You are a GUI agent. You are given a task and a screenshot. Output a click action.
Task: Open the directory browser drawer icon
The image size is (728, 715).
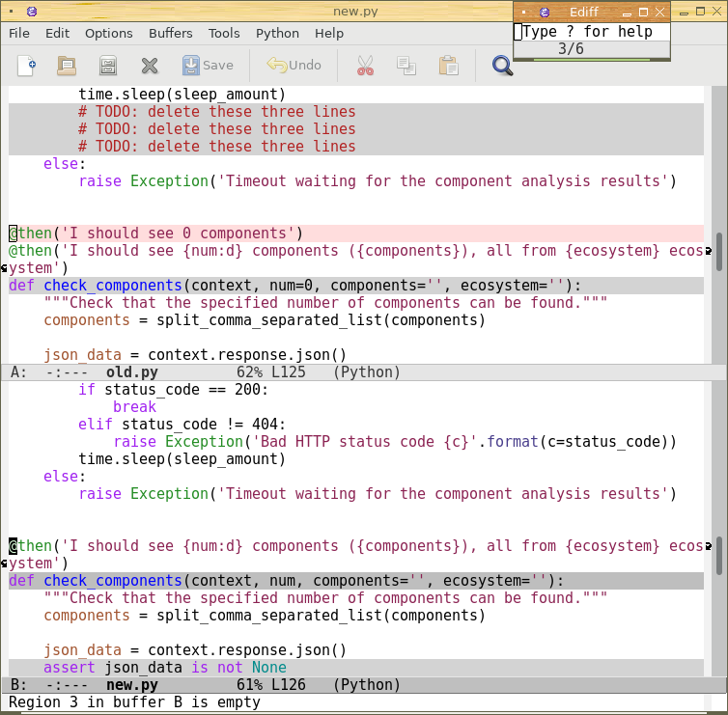108,66
